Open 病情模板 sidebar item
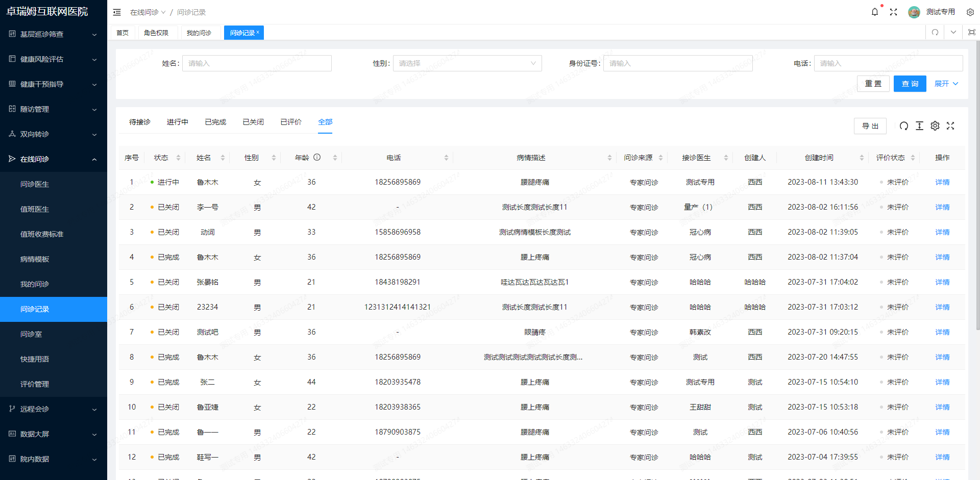The image size is (980, 480). coord(54,259)
